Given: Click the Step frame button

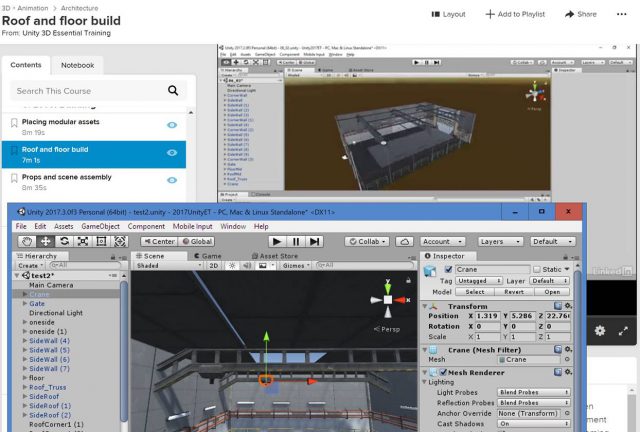Looking at the screenshot, I should pos(314,242).
